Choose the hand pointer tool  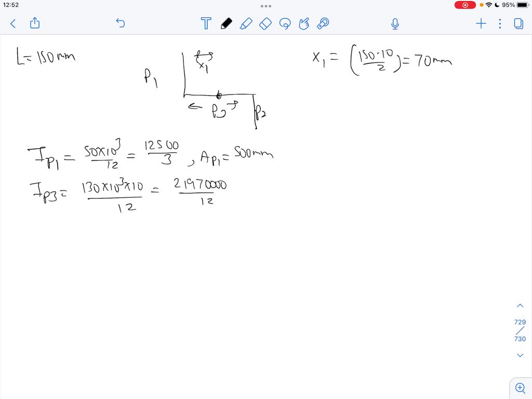pyautogui.click(x=304, y=23)
